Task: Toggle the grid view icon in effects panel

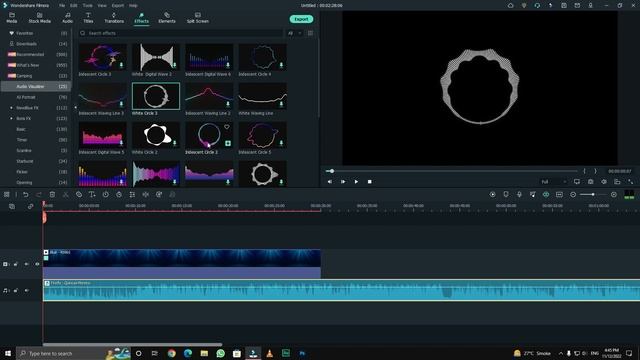Action: [310, 33]
